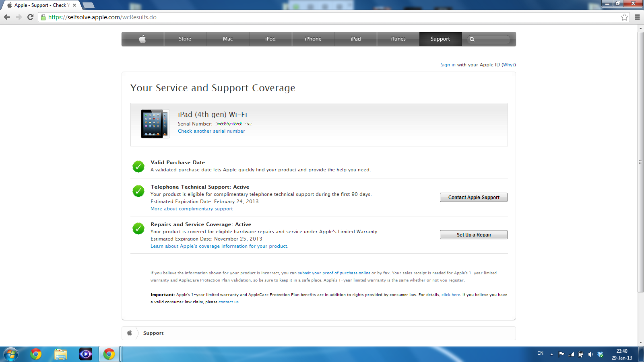Open the iPod menu item

click(270, 39)
